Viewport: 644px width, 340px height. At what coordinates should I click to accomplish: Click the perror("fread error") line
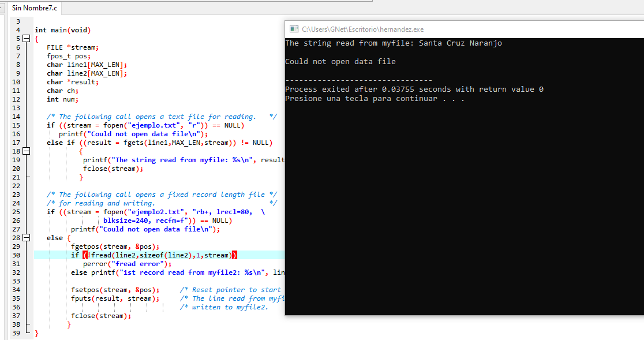coord(128,264)
